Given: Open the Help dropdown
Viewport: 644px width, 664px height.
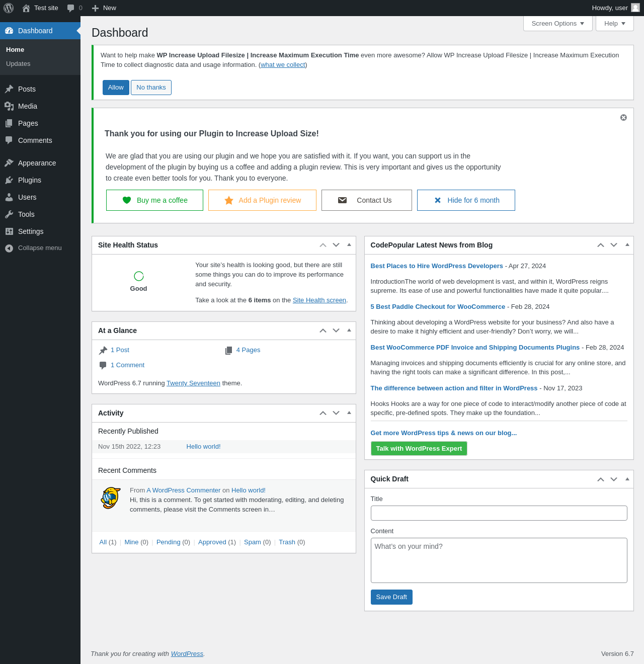Looking at the screenshot, I should 615,24.
